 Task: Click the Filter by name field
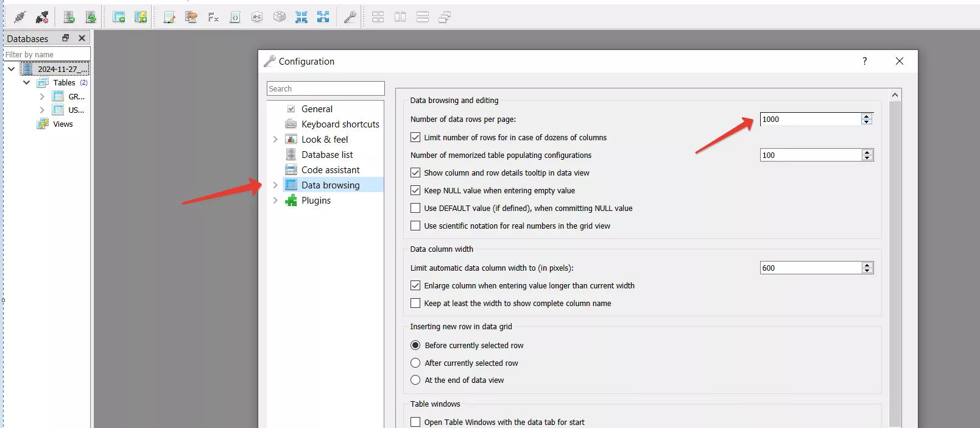[47, 54]
